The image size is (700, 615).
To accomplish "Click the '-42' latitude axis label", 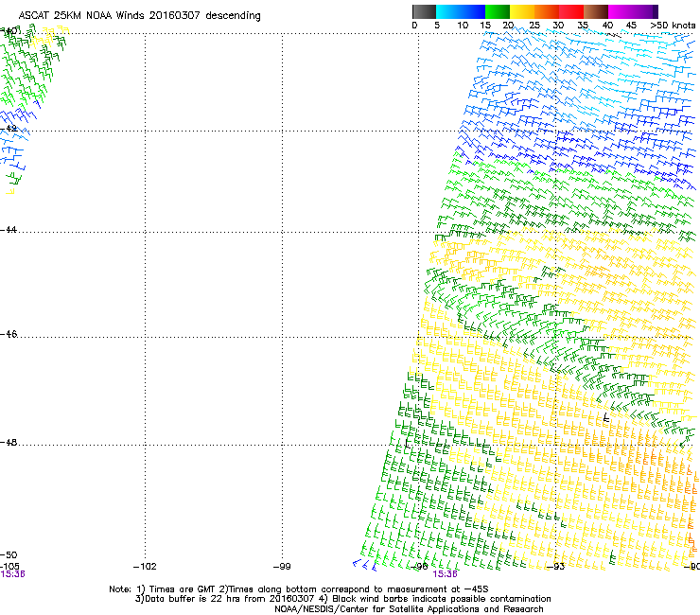I will tap(9, 129).
